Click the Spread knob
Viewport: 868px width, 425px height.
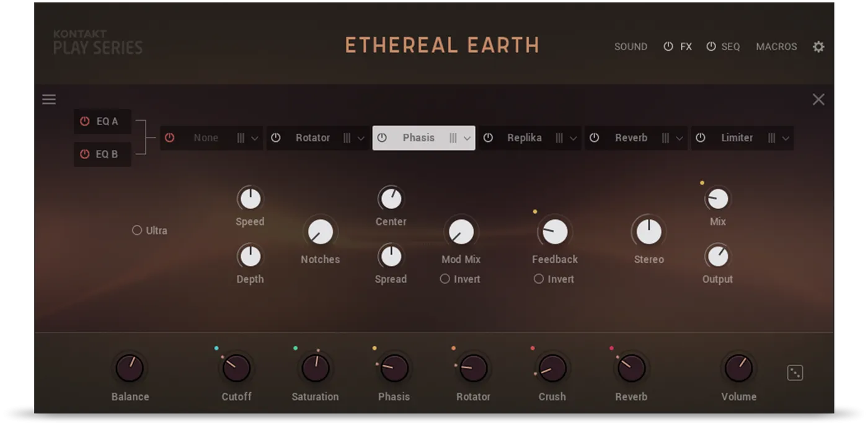click(391, 256)
